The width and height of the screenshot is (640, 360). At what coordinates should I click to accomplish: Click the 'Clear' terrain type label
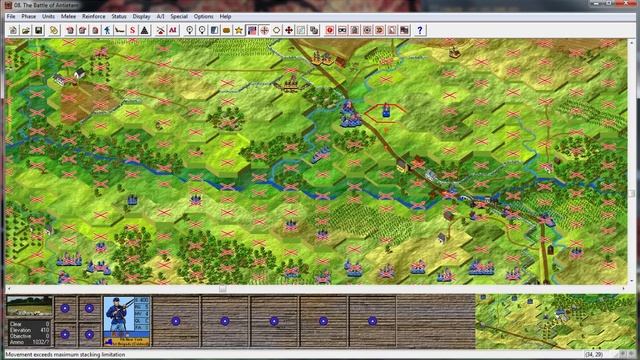coord(16,324)
